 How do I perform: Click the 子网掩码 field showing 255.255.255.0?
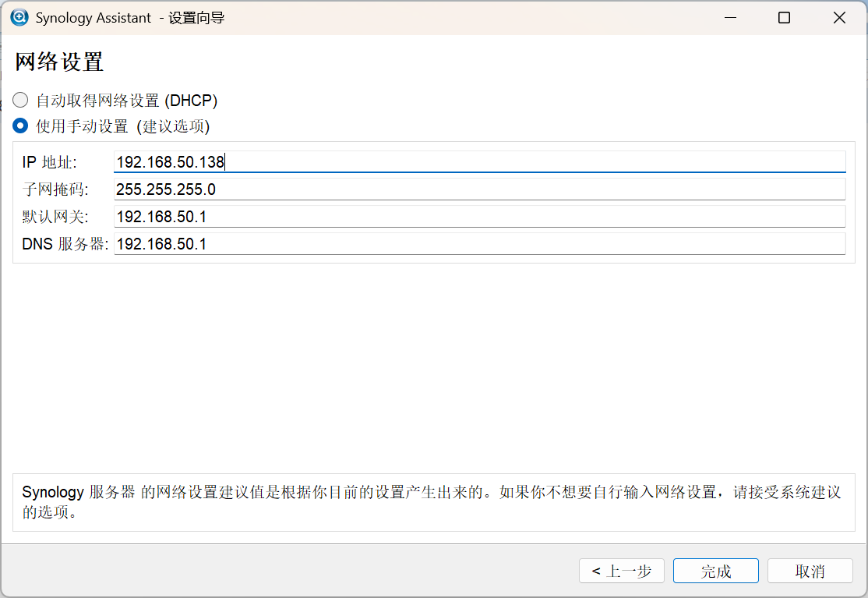(x=479, y=189)
